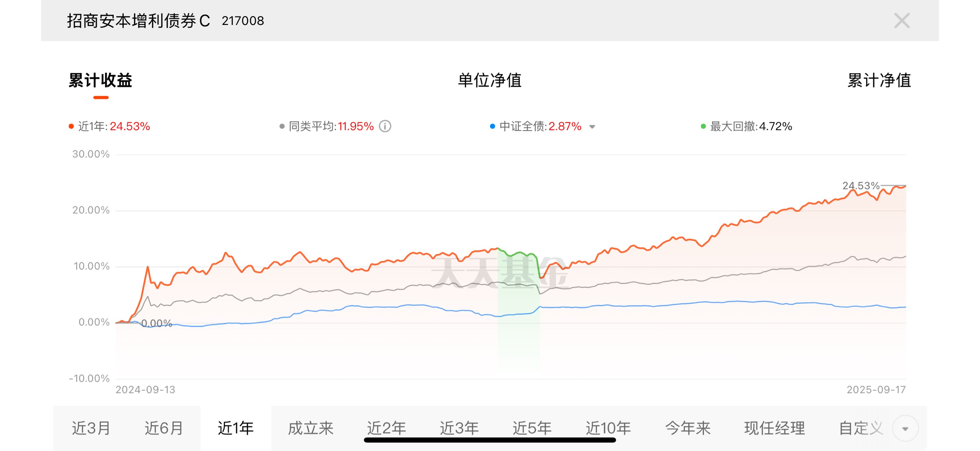
Task: Choose the 近3年 period
Action: click(459, 428)
